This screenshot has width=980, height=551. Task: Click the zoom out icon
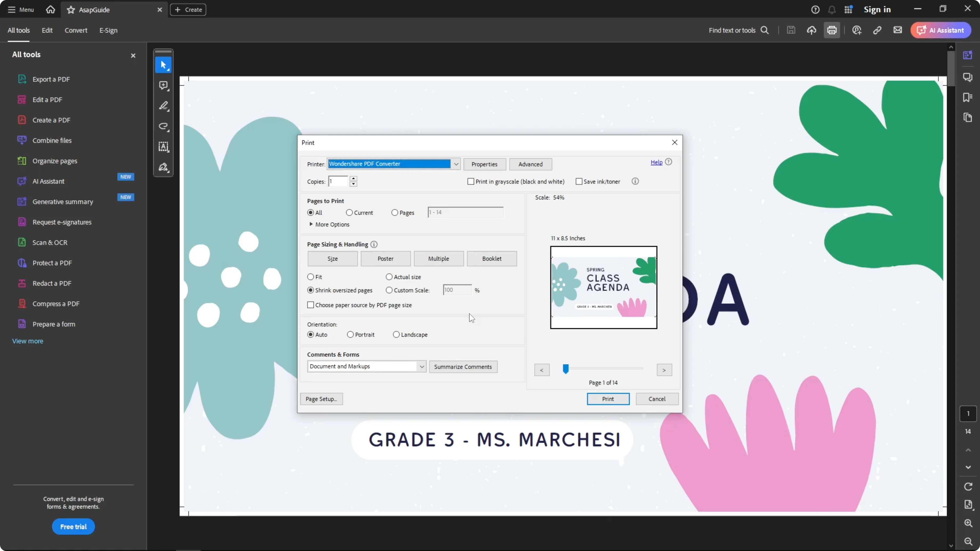coord(968,541)
